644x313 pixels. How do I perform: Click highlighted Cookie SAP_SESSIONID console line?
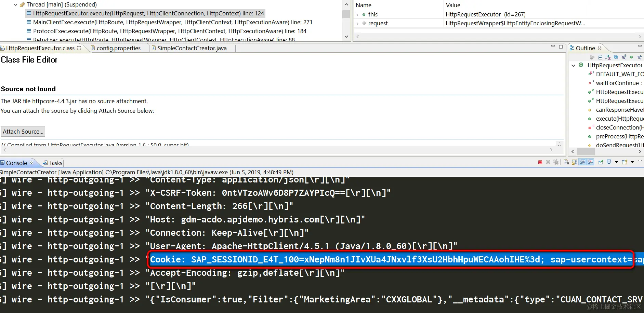point(392,259)
